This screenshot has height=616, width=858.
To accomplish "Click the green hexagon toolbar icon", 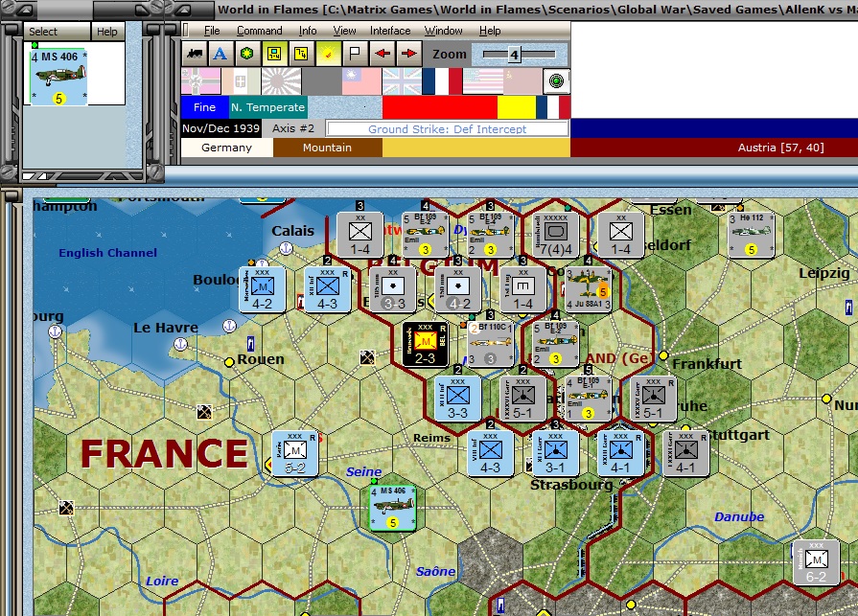I will tap(246, 54).
